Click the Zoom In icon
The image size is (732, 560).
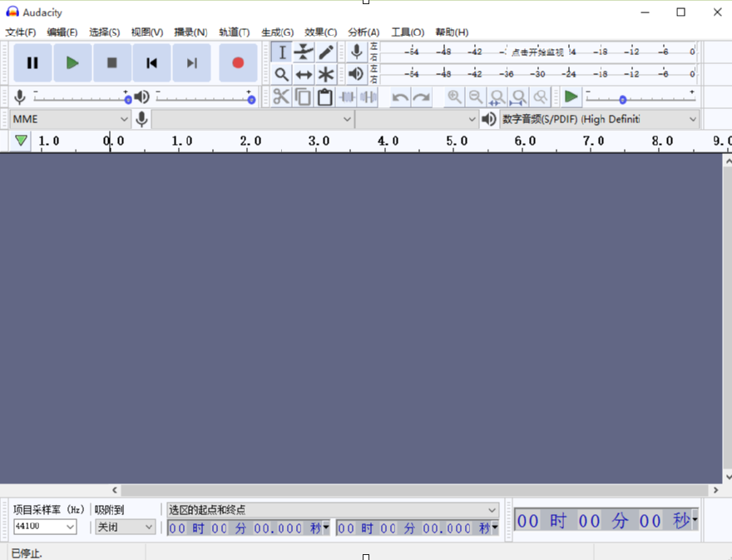[x=454, y=97]
